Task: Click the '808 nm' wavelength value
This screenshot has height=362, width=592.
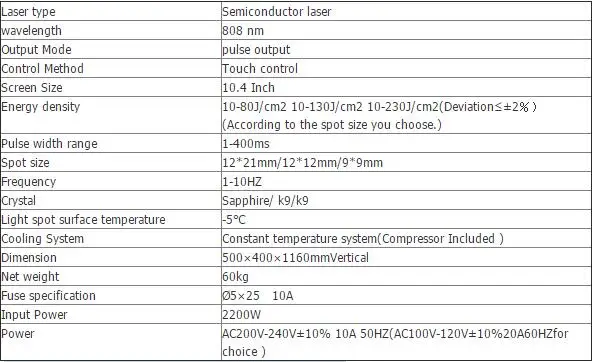Action: (243, 31)
